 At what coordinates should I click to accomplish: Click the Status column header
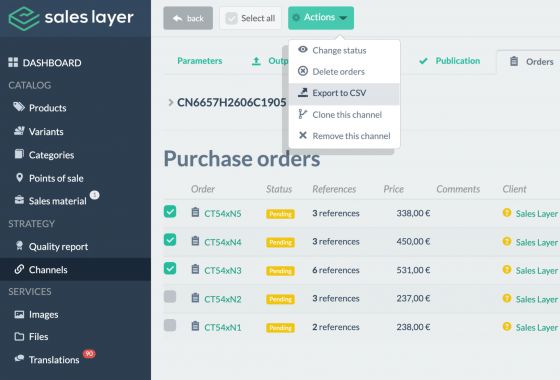pyautogui.click(x=279, y=189)
